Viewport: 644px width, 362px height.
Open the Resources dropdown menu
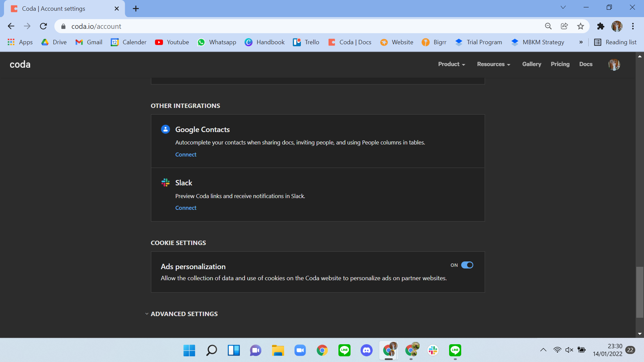click(493, 64)
